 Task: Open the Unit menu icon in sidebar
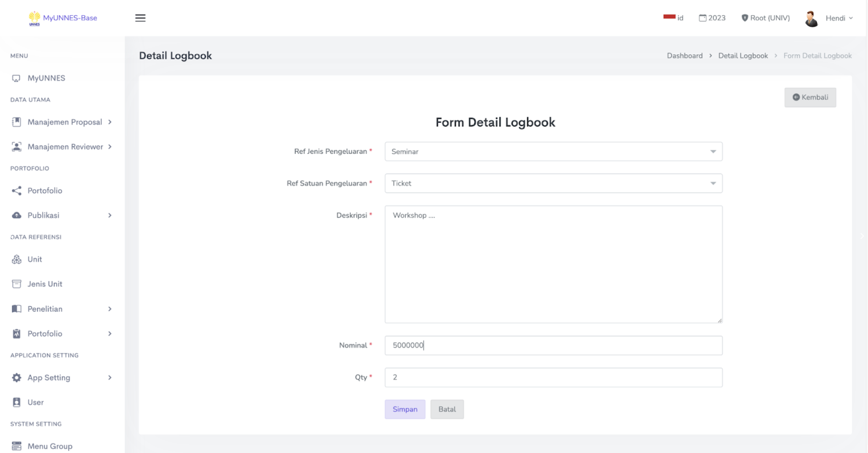pyautogui.click(x=16, y=259)
